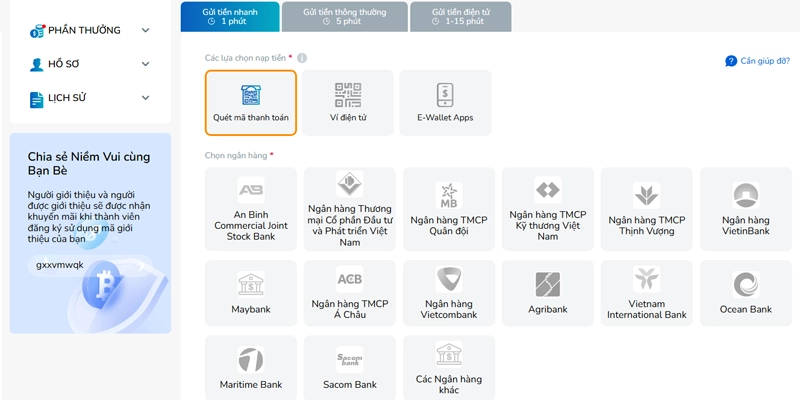Choose Ngân hàng TMCP Quân đội
This screenshot has width=800, height=400.
coord(449,209)
